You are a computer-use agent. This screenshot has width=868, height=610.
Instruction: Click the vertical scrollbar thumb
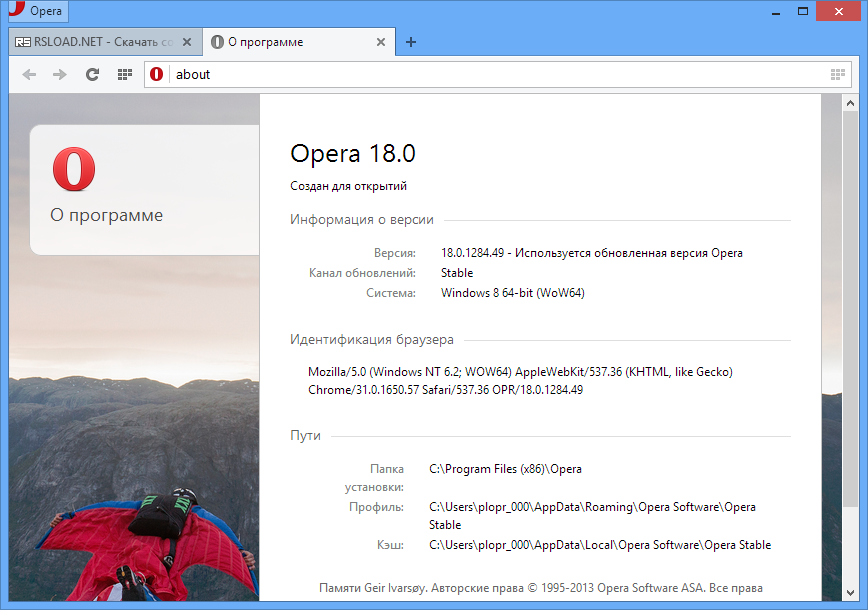pyautogui.click(x=850, y=309)
